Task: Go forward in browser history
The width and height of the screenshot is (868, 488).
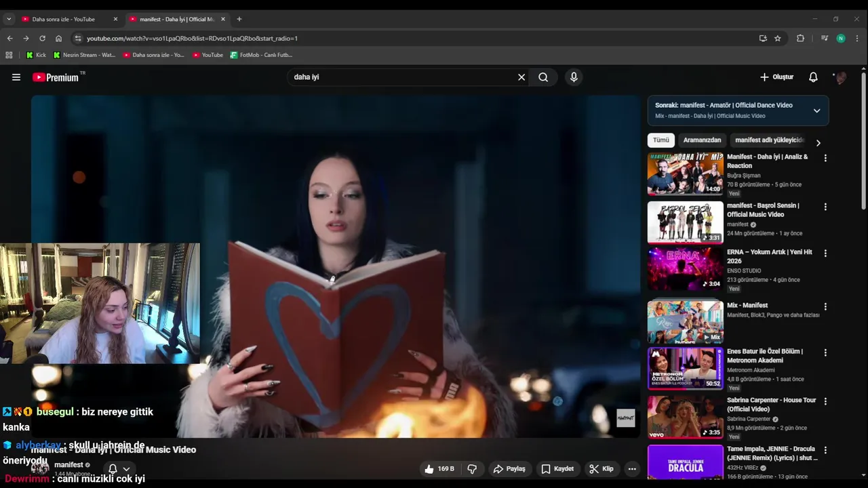Action: click(26, 39)
